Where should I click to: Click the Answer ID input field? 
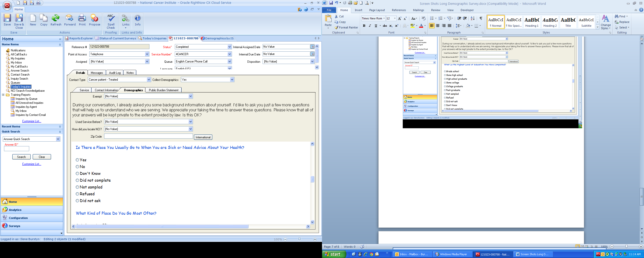click(17, 149)
